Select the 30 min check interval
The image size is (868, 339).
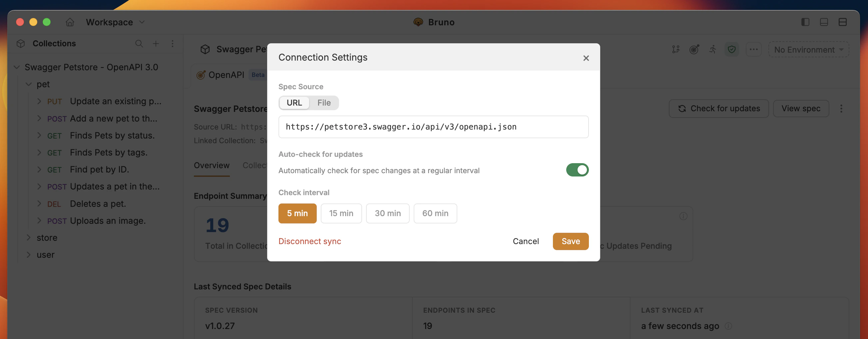(x=387, y=213)
